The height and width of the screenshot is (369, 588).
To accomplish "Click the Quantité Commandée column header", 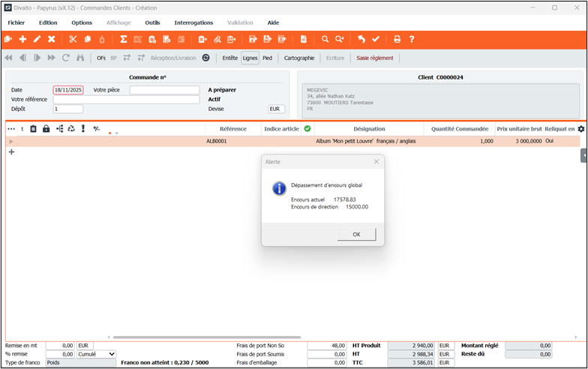I will (x=459, y=129).
